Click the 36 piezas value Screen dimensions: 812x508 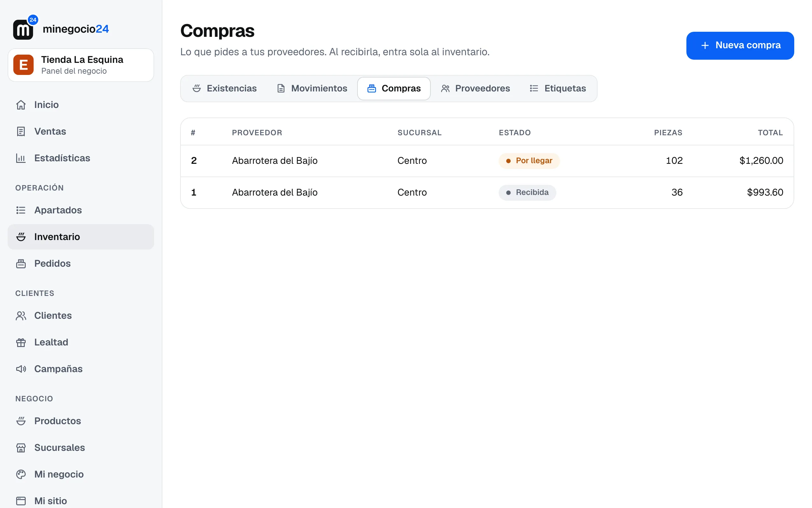click(x=677, y=192)
